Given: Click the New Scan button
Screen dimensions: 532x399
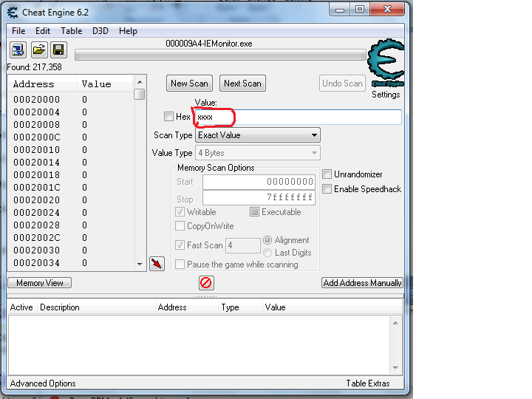Looking at the screenshot, I should point(189,83).
